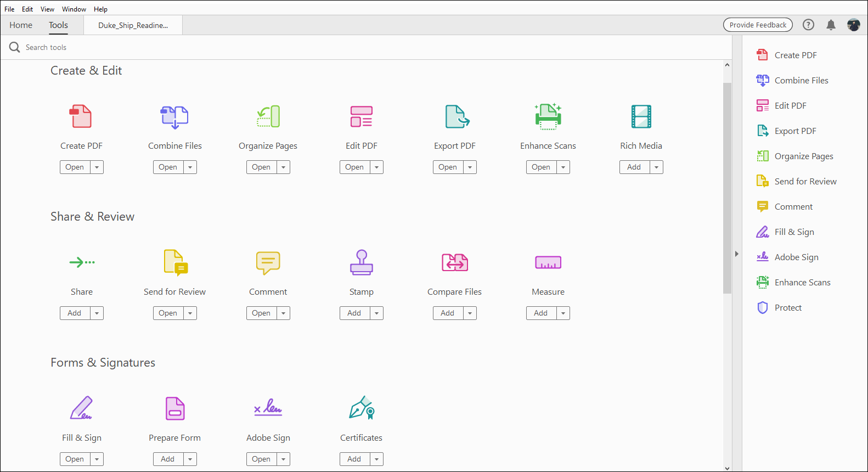Expand dropdown arrow next to Export PDF Open
The height and width of the screenshot is (472, 868).
pos(470,167)
